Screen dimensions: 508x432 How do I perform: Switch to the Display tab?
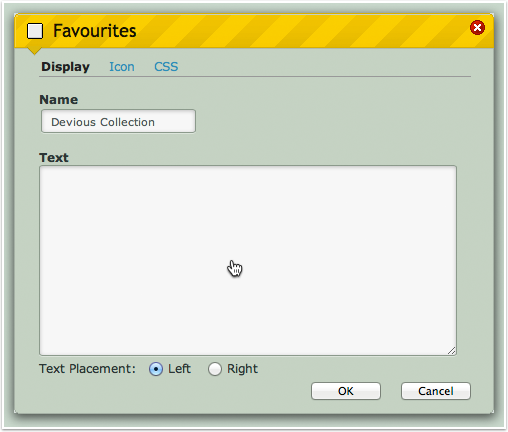65,67
